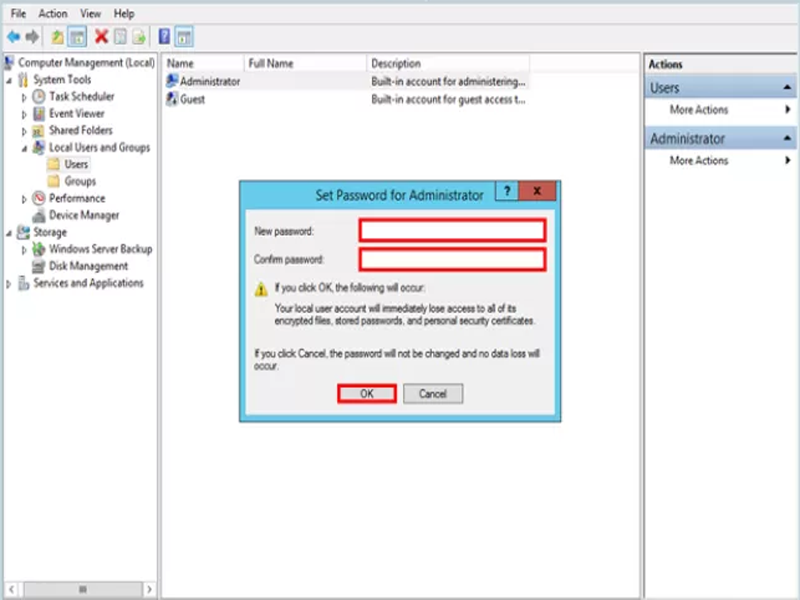800x600 pixels.
Task: Expand the Shared Folders node
Action: (24, 131)
